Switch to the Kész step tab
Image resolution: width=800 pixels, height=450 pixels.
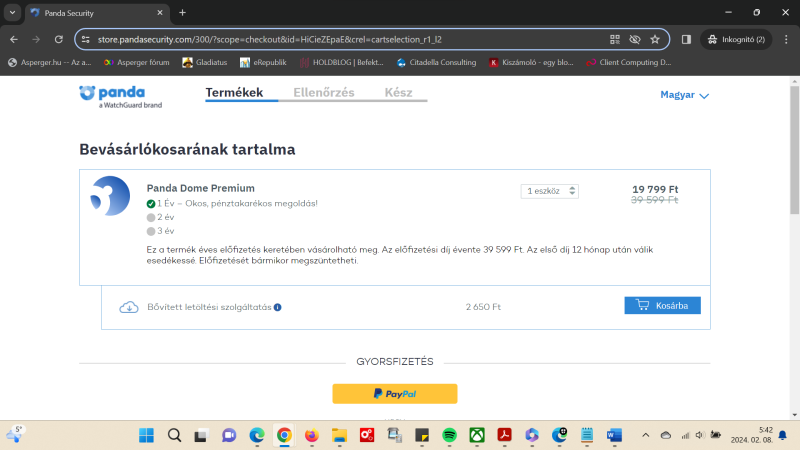[x=398, y=92]
